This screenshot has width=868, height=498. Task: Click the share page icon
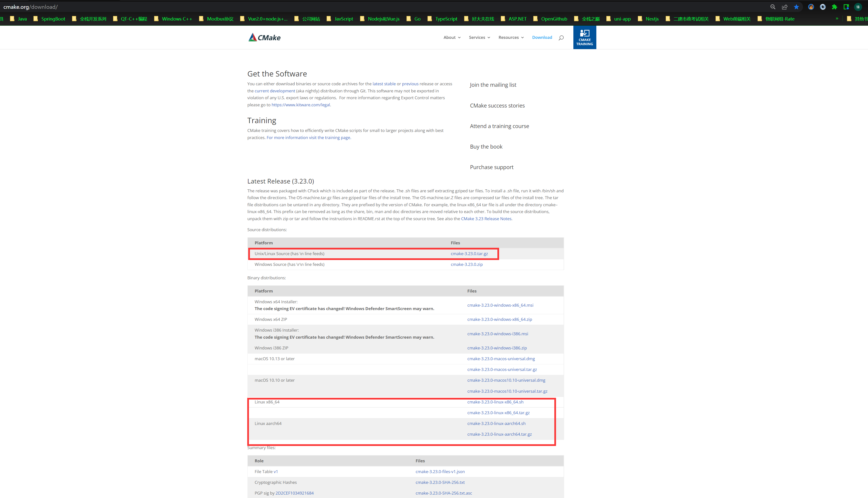[x=785, y=7]
